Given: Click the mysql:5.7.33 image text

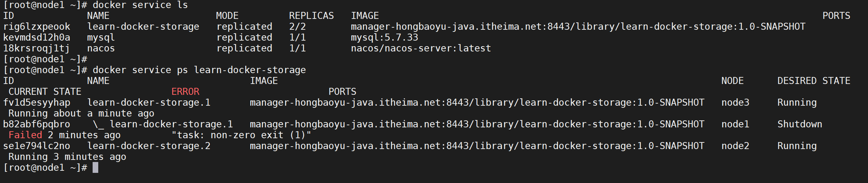Looking at the screenshot, I should pyautogui.click(x=385, y=37).
